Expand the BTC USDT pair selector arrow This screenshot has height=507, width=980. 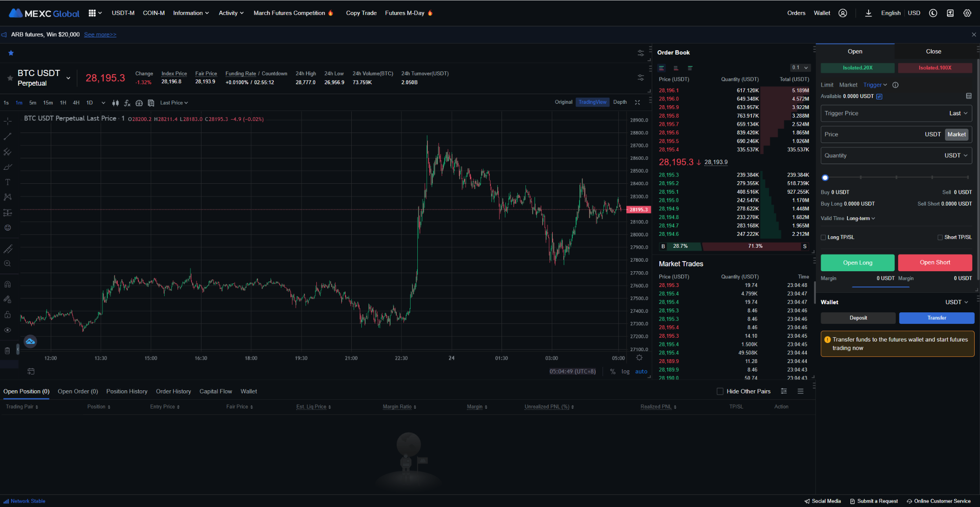(68, 78)
